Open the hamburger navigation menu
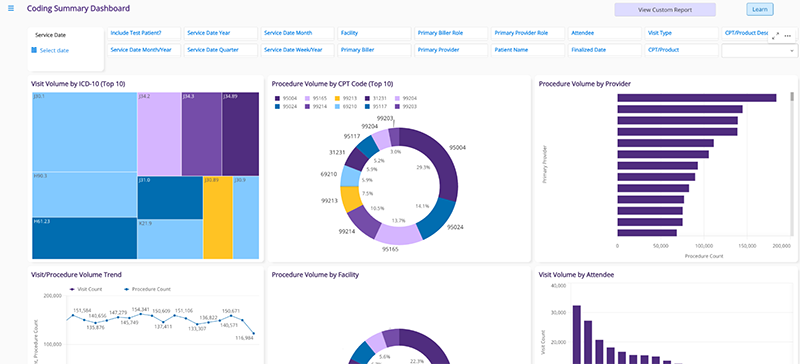Image resolution: width=800 pixels, height=364 pixels. pyautogui.click(x=11, y=9)
